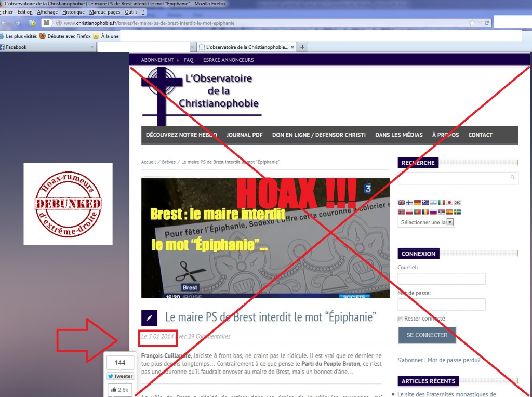532x397 pixels.
Task: Open DANS LES MÉDIAS nav item
Action: click(399, 135)
